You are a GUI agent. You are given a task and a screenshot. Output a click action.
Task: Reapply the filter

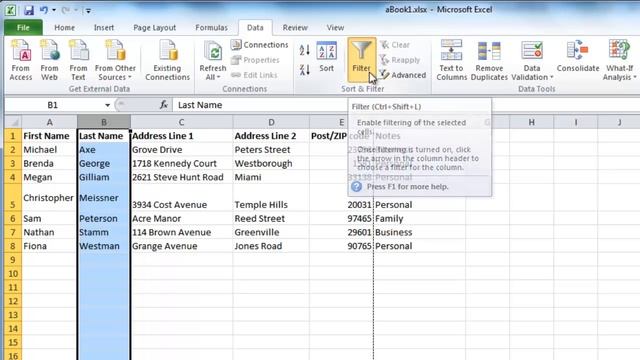pyautogui.click(x=400, y=60)
